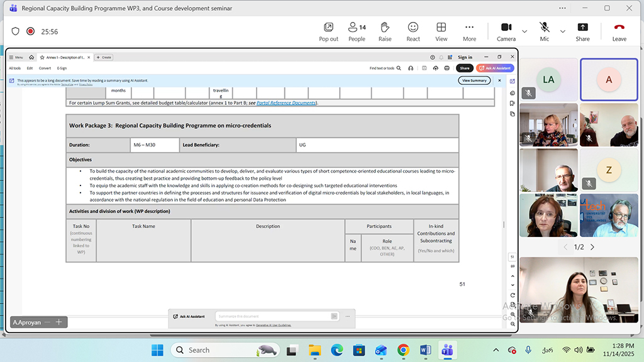Open the More actions menu
This screenshot has width=644, height=362.
pos(470,31)
